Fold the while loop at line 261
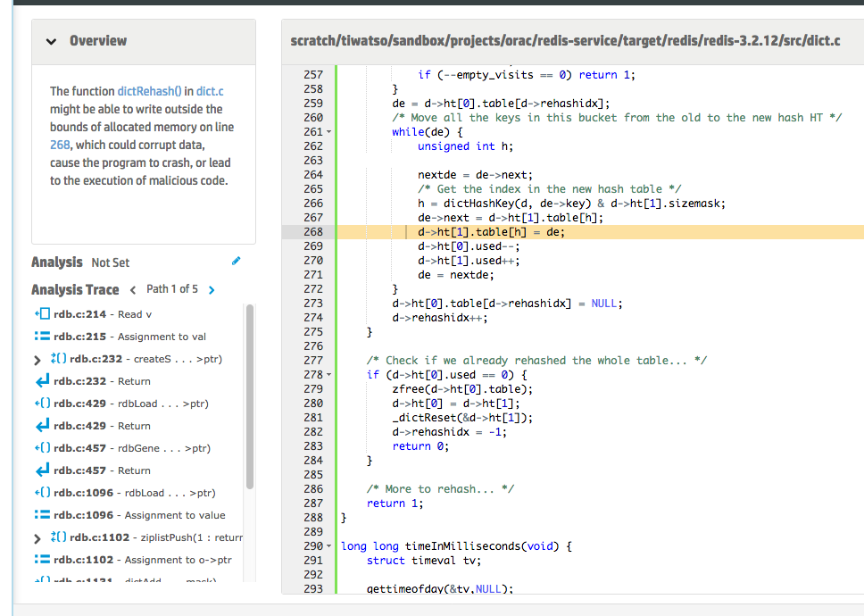The image size is (864, 616). point(329,132)
